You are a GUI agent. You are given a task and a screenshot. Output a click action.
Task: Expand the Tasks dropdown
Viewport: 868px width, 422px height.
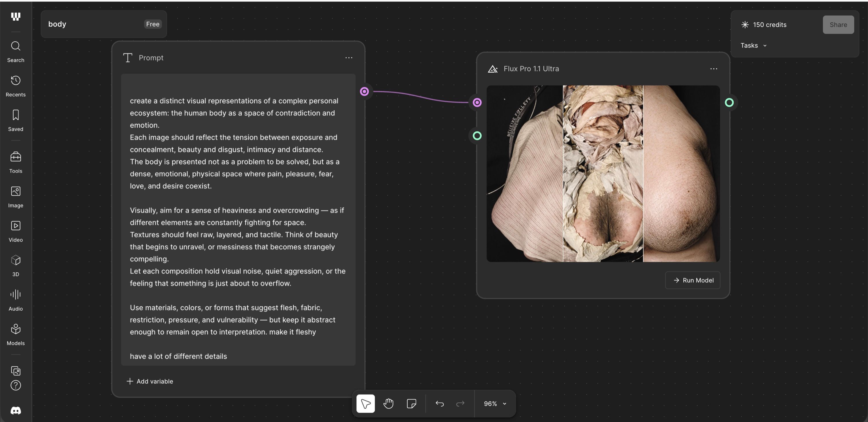[x=753, y=45]
